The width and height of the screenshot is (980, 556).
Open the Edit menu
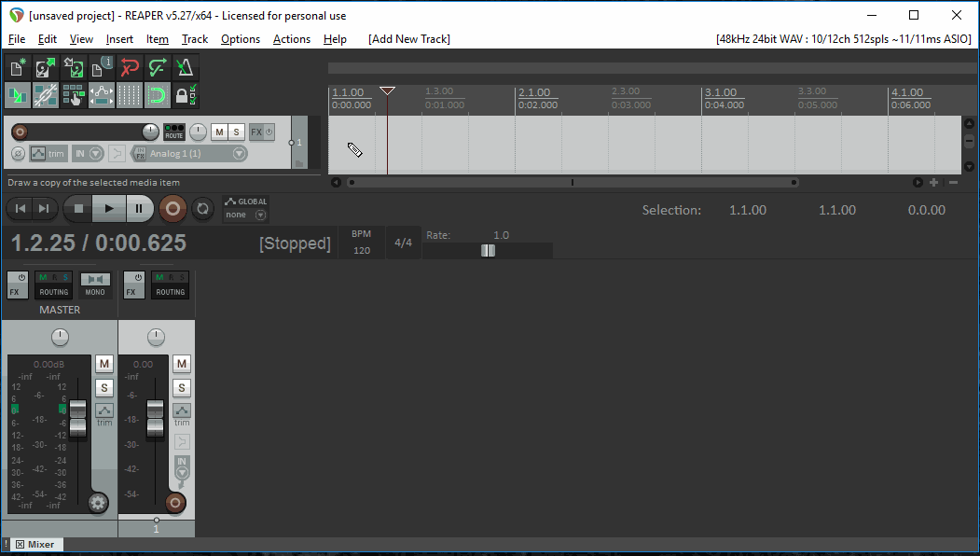[x=48, y=39]
